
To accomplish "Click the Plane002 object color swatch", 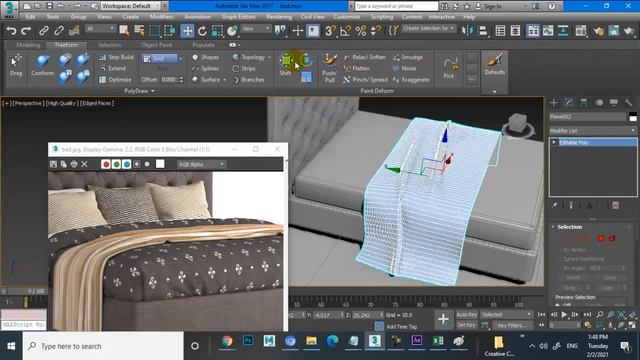I will click(633, 117).
